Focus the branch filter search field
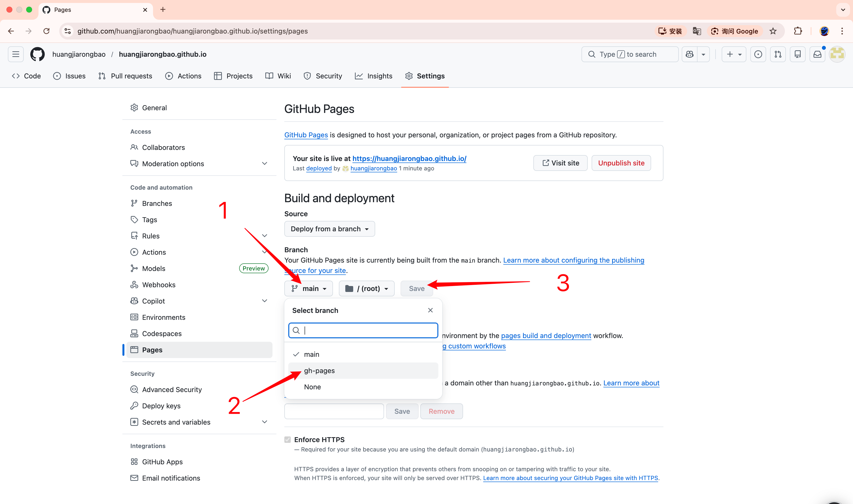 tap(363, 330)
